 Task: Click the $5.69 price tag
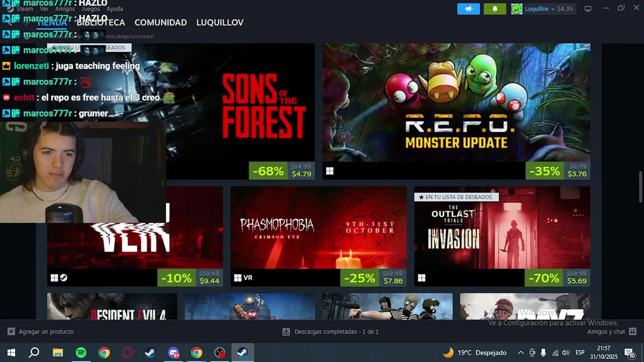(x=577, y=281)
